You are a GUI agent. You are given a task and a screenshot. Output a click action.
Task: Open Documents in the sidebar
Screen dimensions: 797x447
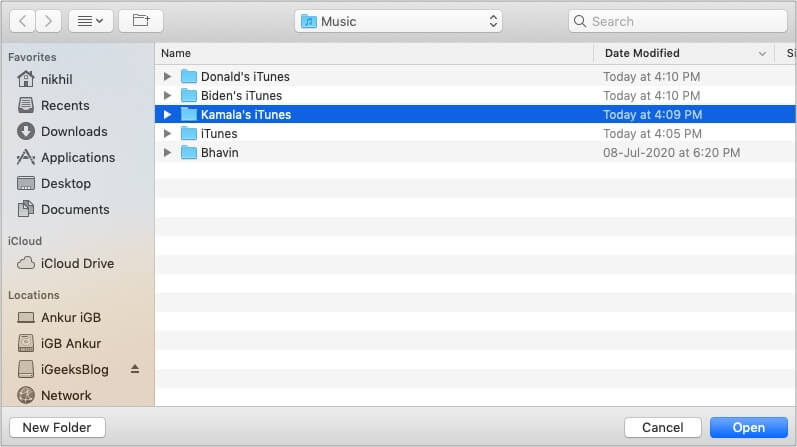[x=75, y=210]
